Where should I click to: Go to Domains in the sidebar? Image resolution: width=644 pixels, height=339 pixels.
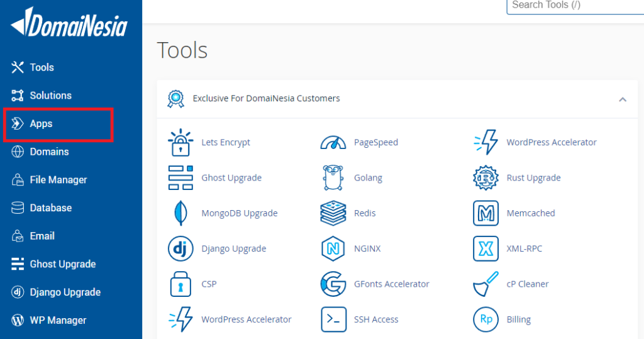pos(49,152)
